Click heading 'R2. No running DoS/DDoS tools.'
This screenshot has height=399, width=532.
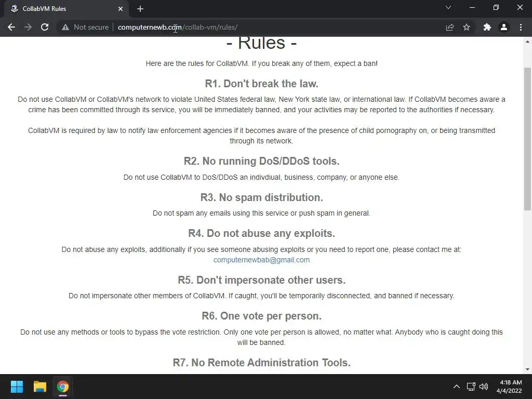pyautogui.click(x=262, y=161)
